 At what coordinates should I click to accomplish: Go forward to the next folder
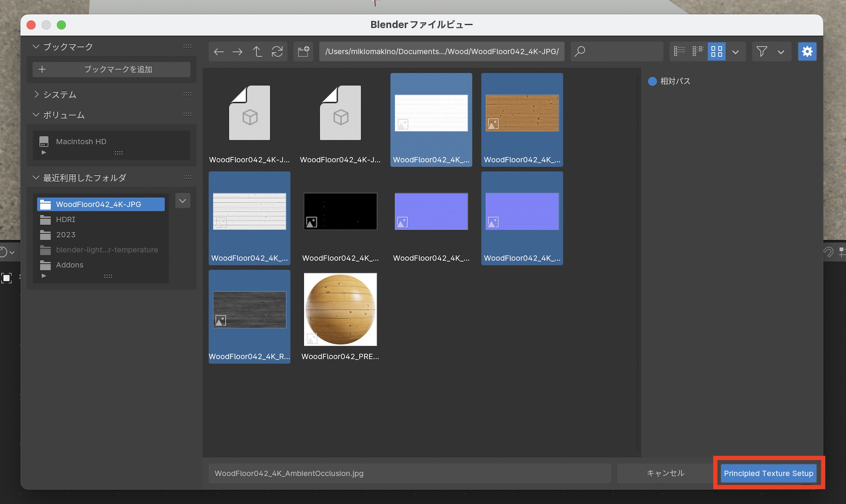238,52
